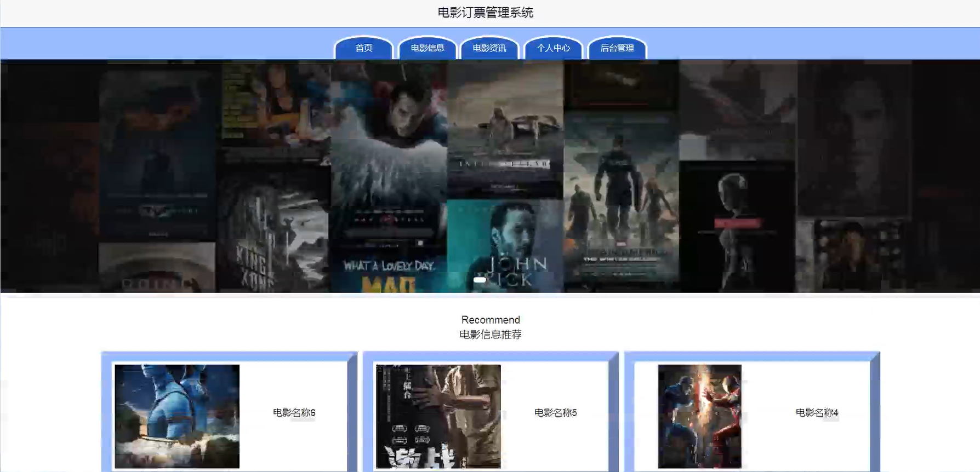Click the Recommend heading text
Screen dimensions: 980x472
pos(491,320)
